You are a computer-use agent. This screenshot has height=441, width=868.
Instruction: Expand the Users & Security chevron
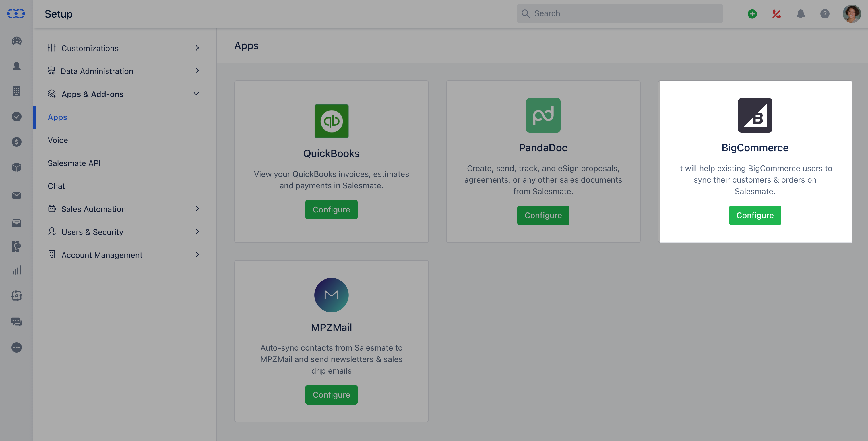197,232
